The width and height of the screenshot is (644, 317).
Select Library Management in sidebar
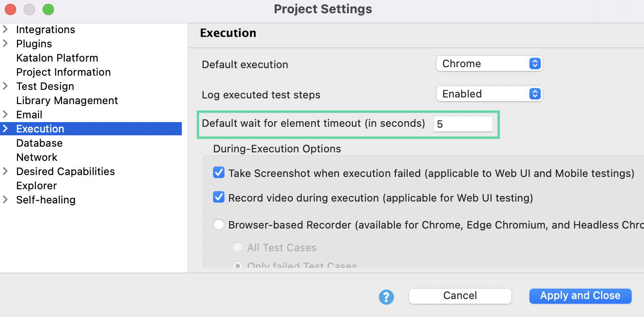click(67, 100)
